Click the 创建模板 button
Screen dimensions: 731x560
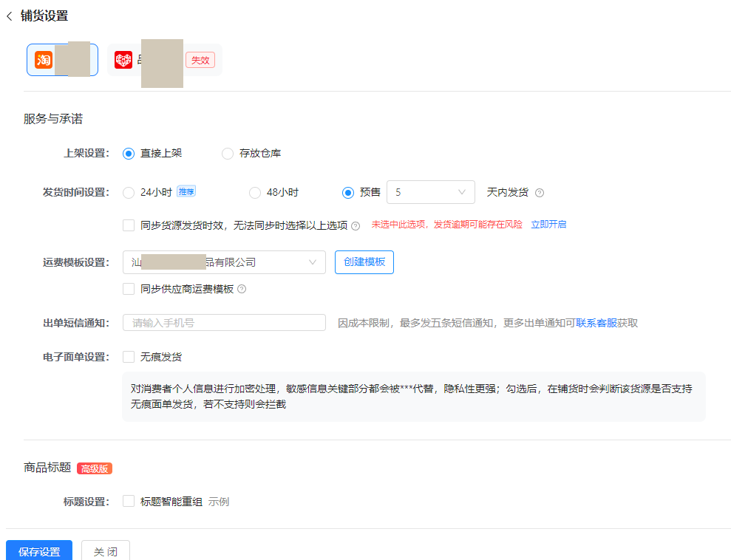[364, 262]
